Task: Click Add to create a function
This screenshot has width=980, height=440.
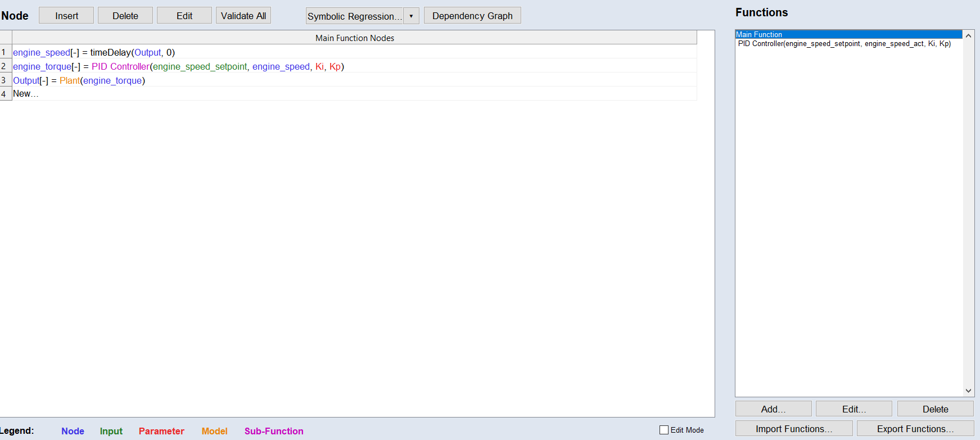Action: click(773, 409)
